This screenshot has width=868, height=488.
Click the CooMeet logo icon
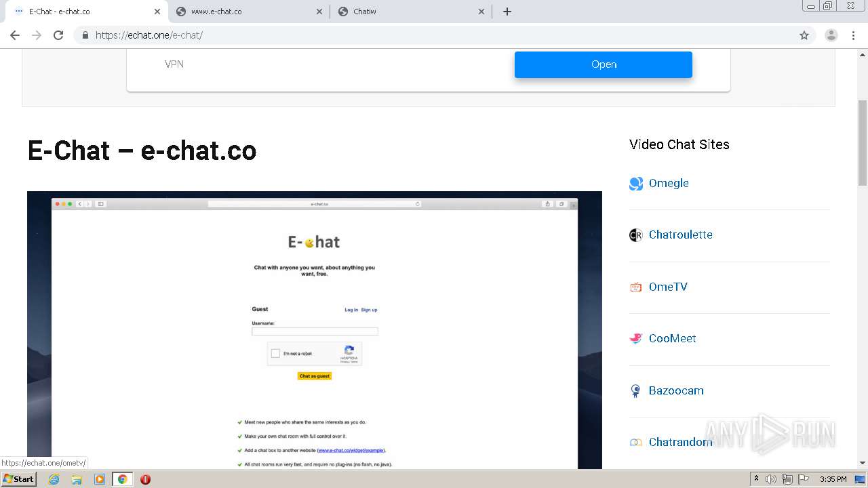coord(636,339)
